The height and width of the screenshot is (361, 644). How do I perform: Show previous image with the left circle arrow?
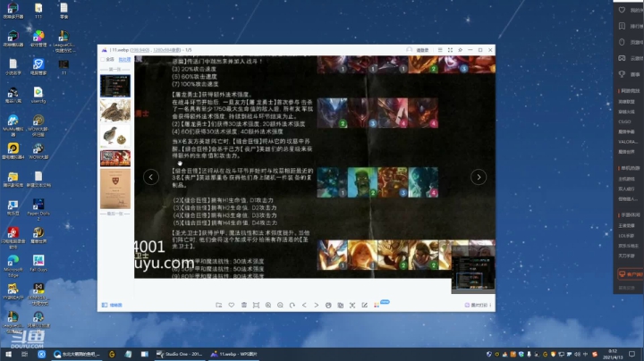151,177
